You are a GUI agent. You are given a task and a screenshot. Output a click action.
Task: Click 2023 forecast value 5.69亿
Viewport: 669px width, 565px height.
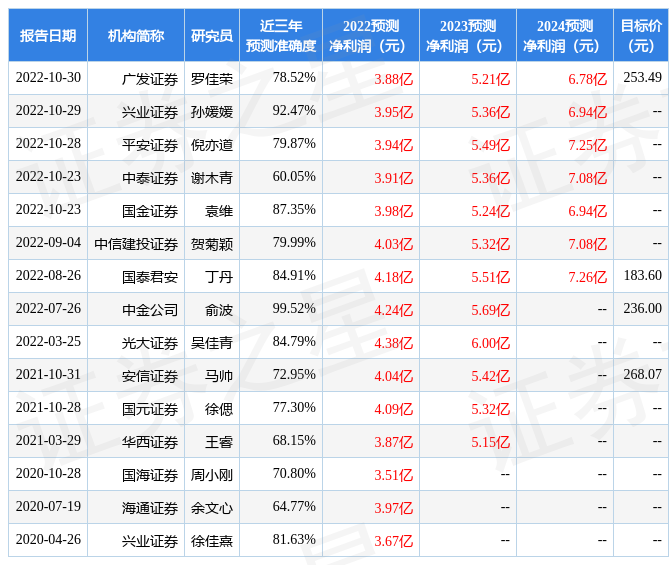490,310
